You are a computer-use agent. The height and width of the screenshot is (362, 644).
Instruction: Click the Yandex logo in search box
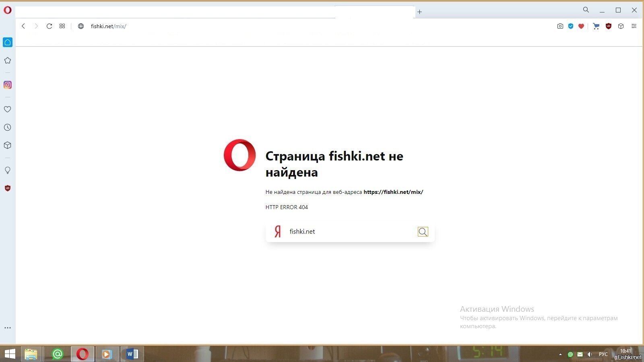click(277, 232)
